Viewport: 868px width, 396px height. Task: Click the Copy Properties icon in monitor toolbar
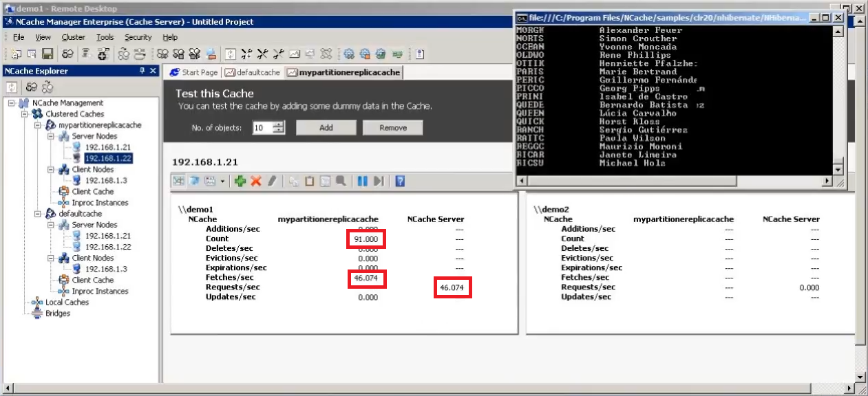(x=294, y=181)
